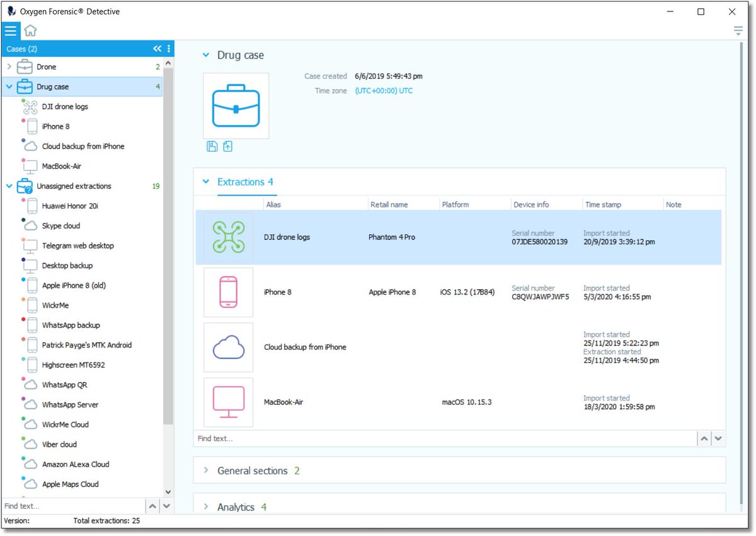Export the case using the upload icon
The width and height of the screenshot is (756, 536).
[227, 146]
